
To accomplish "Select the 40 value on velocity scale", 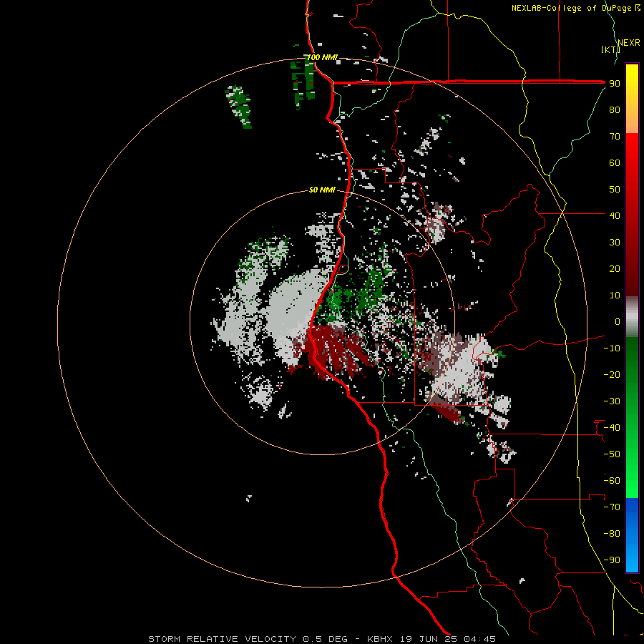I will [615, 215].
